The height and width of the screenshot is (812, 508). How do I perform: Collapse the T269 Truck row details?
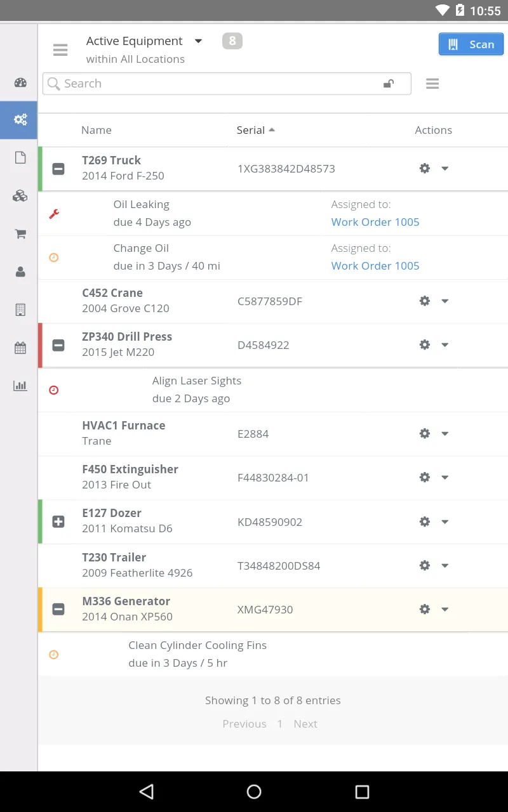point(58,169)
